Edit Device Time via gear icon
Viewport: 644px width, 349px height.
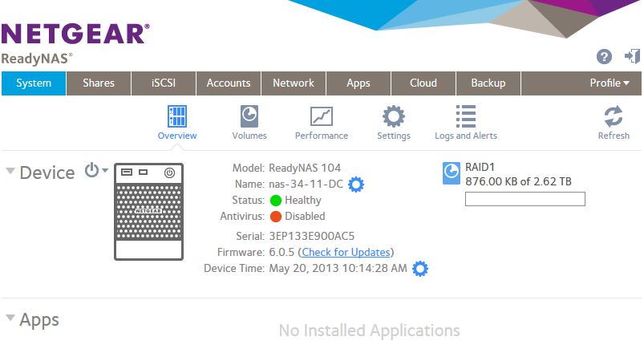click(419, 269)
